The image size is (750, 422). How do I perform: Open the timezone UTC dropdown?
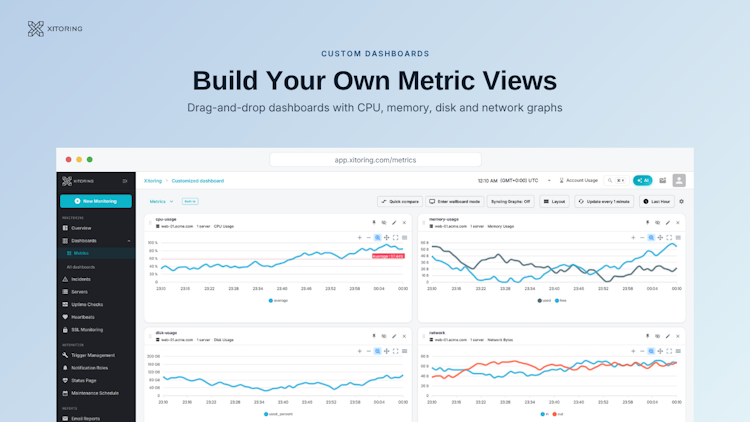549,181
